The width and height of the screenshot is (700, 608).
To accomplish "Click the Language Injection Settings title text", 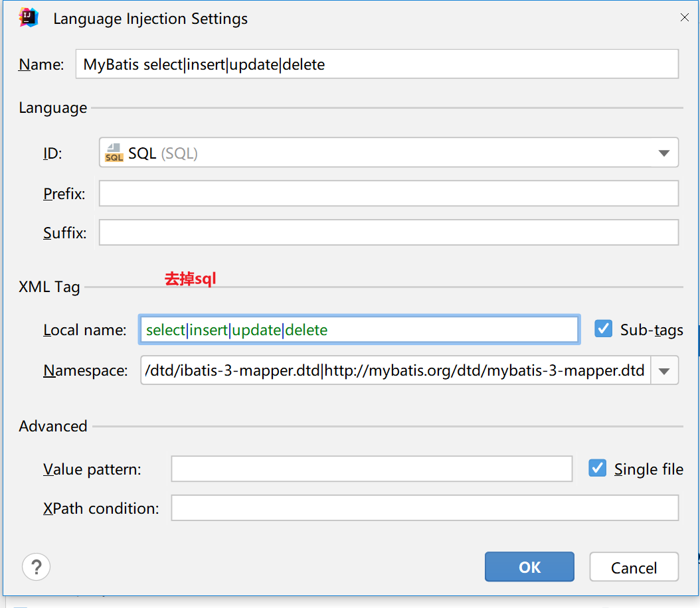I will coord(151,19).
